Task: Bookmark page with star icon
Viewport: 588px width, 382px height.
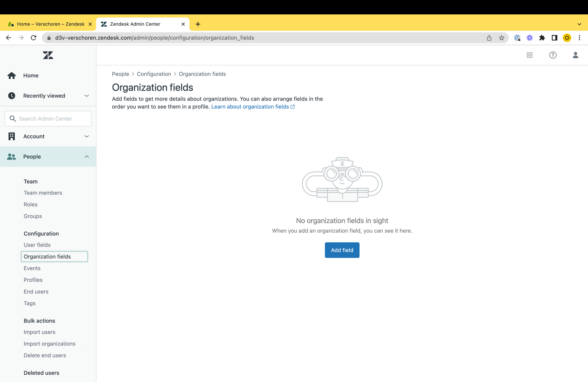Action: click(x=502, y=38)
